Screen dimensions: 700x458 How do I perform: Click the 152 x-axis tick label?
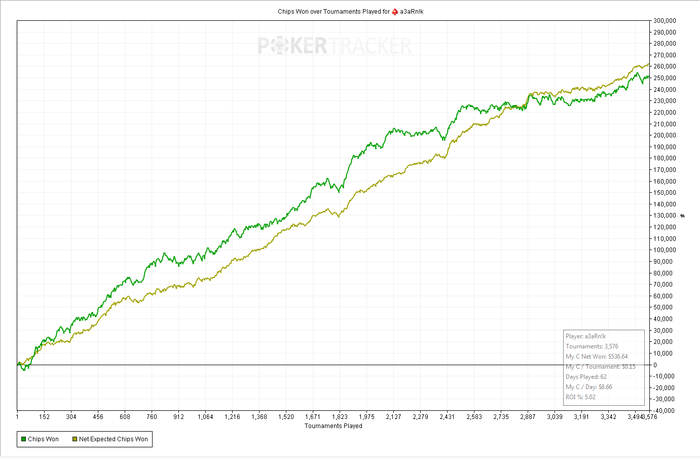44,417
